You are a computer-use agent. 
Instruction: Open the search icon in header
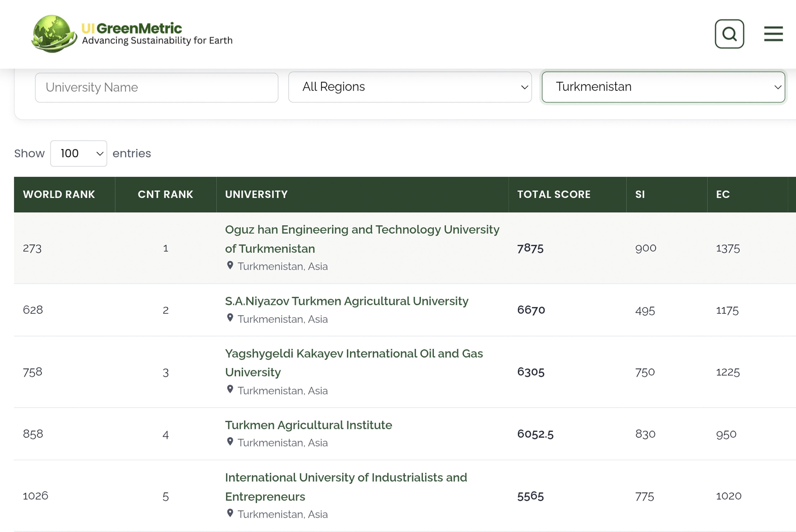click(x=729, y=34)
